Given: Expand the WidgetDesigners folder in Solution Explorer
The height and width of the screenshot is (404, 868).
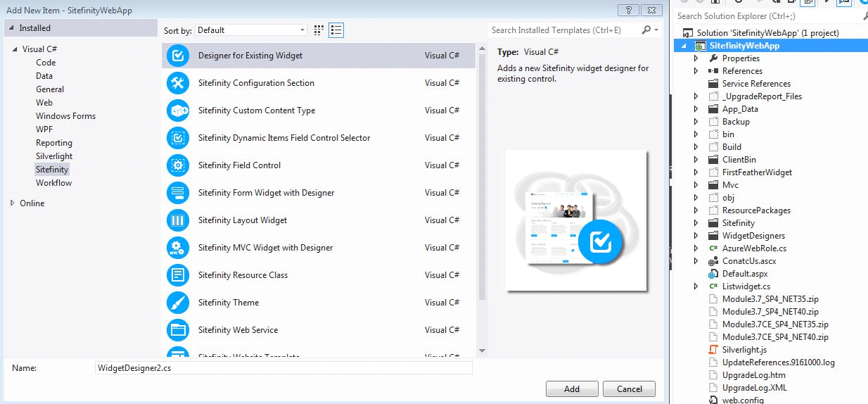Looking at the screenshot, I should point(696,236).
